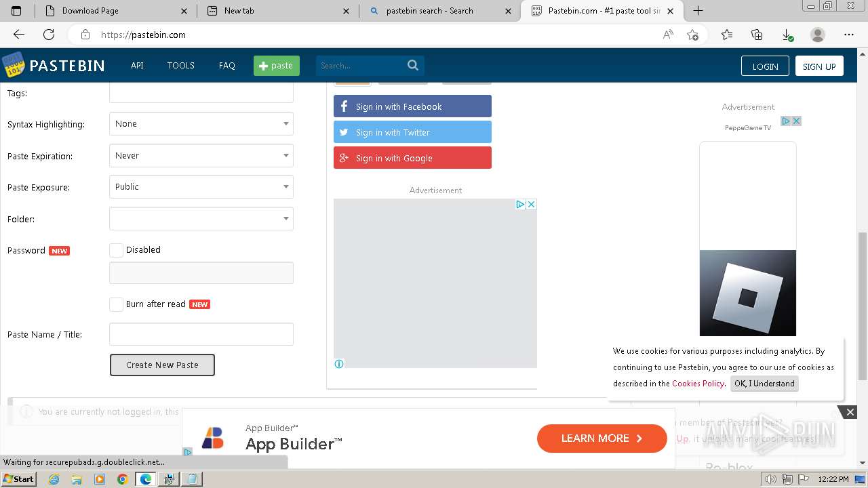This screenshot has width=868, height=488.
Task: Accept cookies with OK, I Understand
Action: coord(764,384)
